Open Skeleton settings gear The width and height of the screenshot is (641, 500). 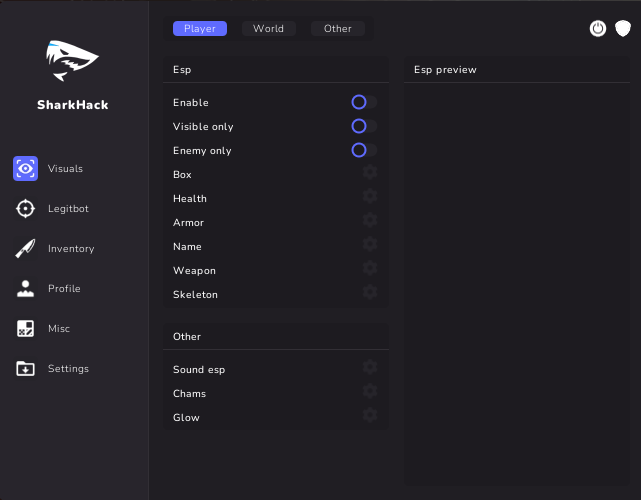click(370, 293)
